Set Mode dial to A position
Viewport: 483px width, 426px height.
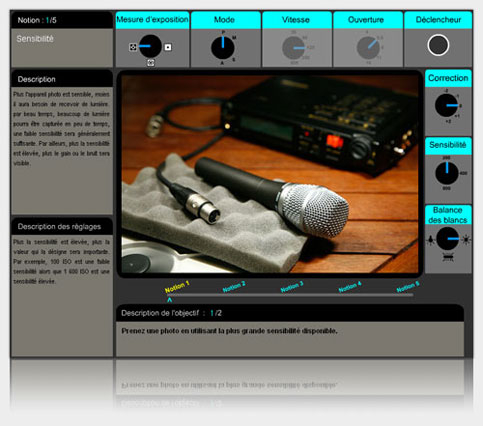tap(222, 63)
